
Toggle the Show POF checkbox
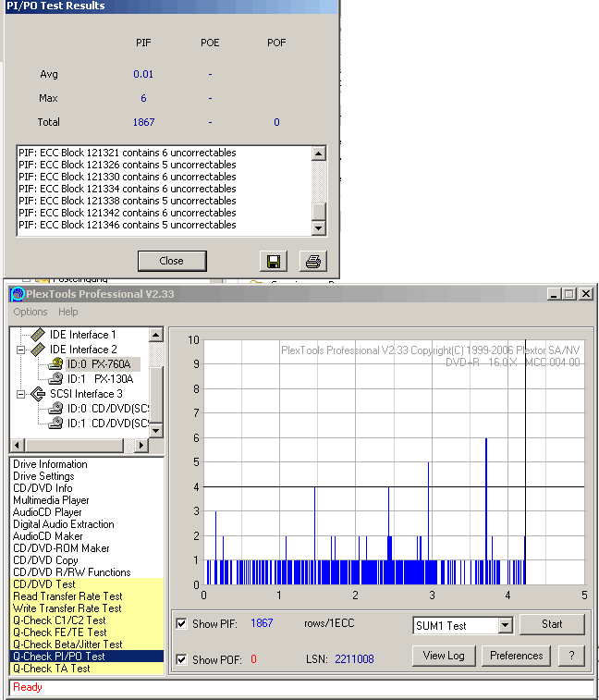point(181,659)
